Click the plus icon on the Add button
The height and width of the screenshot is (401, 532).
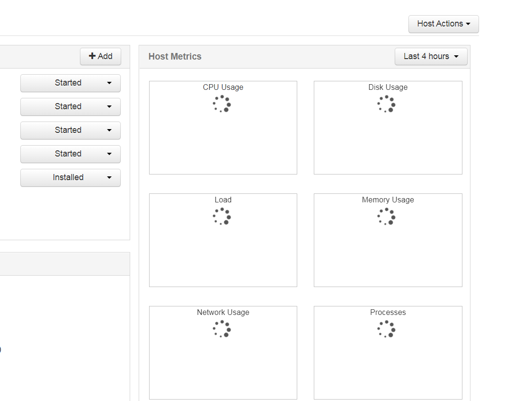click(92, 56)
